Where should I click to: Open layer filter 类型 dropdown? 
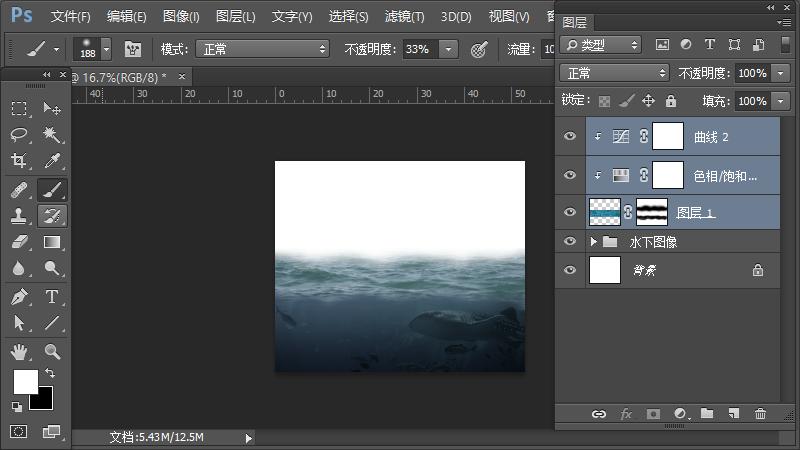pos(601,45)
